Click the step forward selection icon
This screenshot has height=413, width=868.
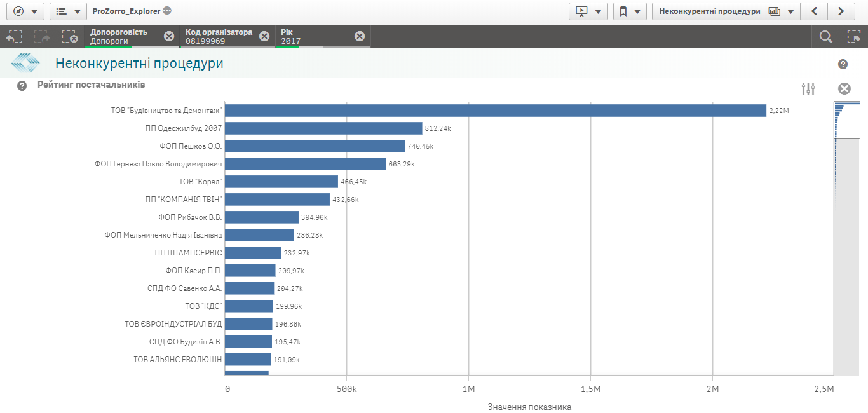coord(42,37)
